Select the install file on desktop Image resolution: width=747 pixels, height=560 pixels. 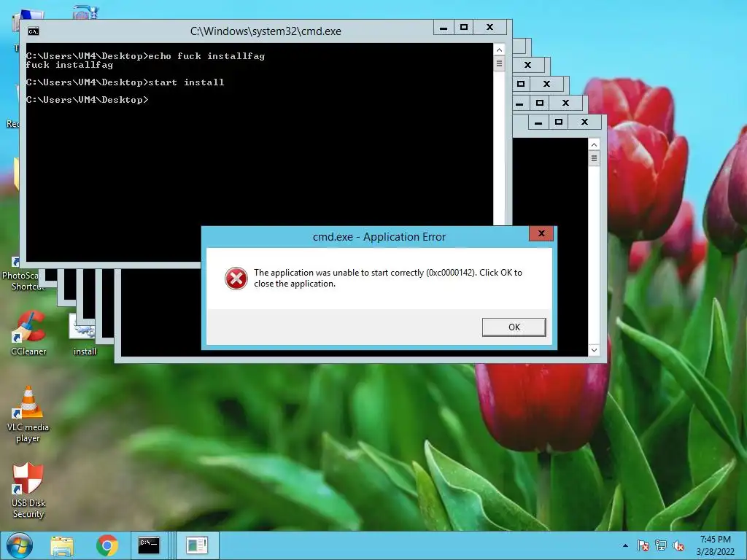(85, 335)
